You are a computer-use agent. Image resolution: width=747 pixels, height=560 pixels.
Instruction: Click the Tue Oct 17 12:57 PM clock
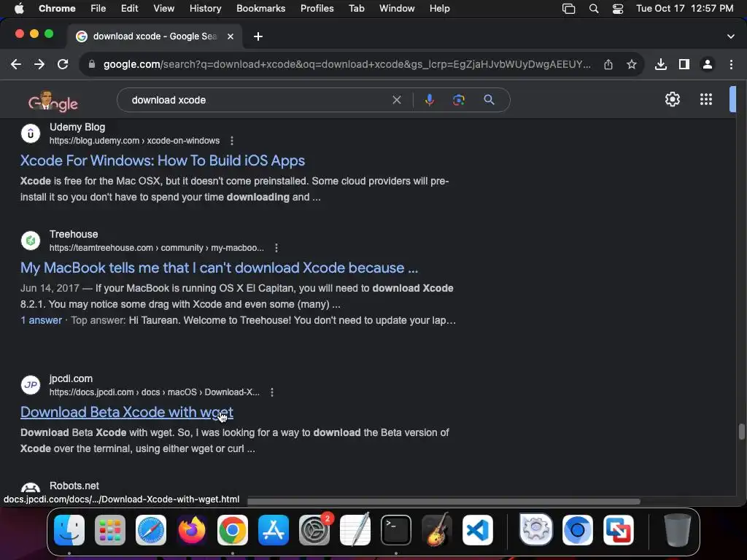click(x=684, y=9)
